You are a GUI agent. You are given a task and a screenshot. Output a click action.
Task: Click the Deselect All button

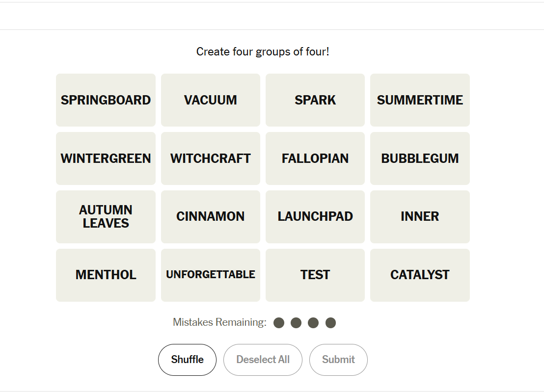tap(263, 360)
